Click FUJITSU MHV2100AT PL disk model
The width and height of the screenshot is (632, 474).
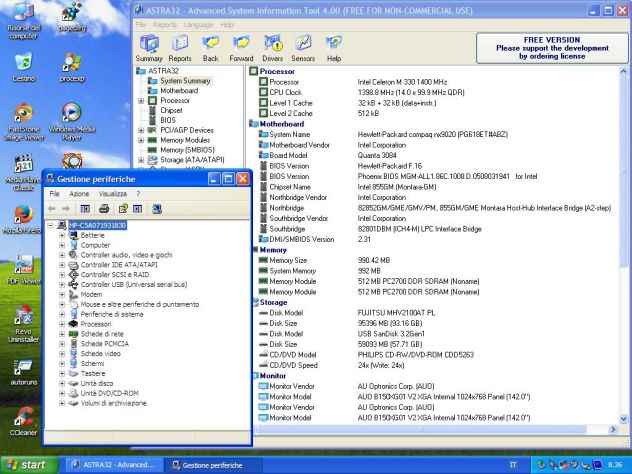(x=396, y=313)
